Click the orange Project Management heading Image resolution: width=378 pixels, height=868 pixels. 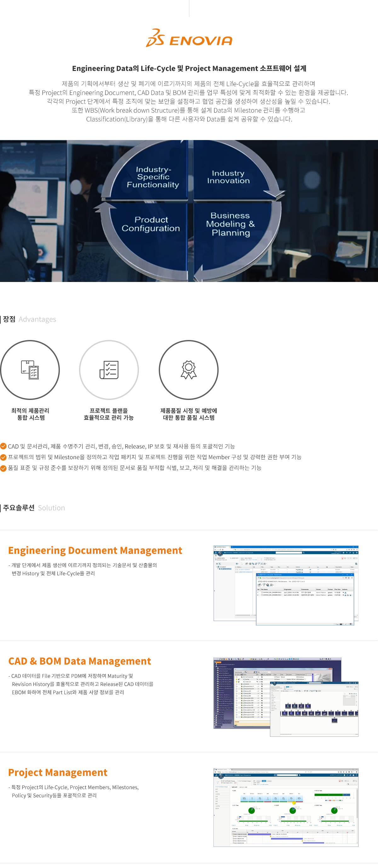(58, 772)
